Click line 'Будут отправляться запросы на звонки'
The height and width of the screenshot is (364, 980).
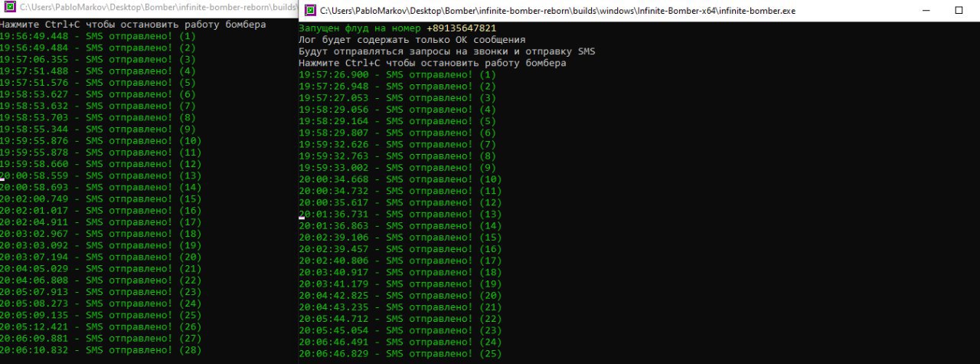(447, 51)
